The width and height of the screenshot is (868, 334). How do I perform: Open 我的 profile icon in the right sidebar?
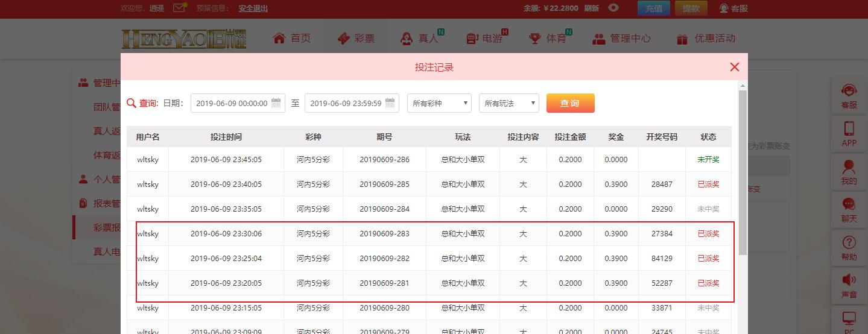849,168
